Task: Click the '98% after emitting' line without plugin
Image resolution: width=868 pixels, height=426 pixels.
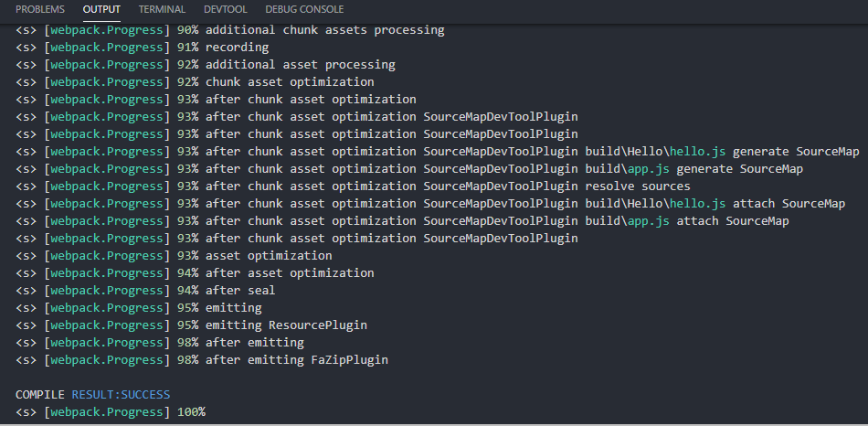Action: (x=160, y=343)
